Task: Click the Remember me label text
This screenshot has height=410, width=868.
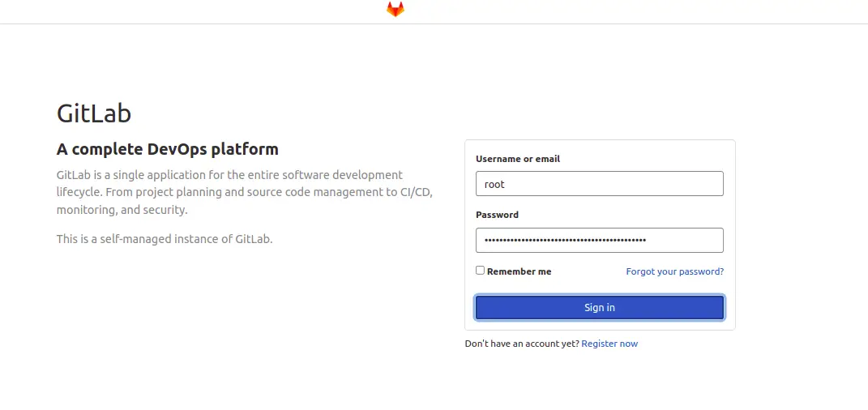Action: [519, 271]
